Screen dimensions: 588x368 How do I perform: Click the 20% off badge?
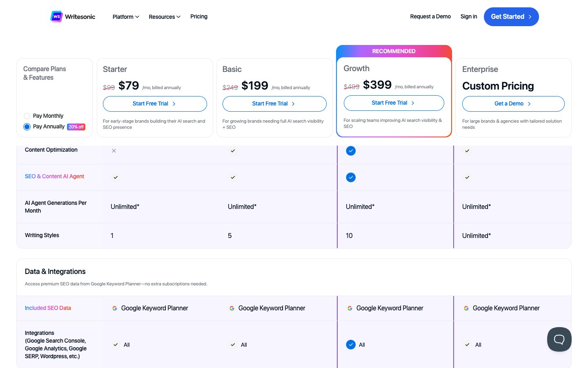tap(76, 127)
